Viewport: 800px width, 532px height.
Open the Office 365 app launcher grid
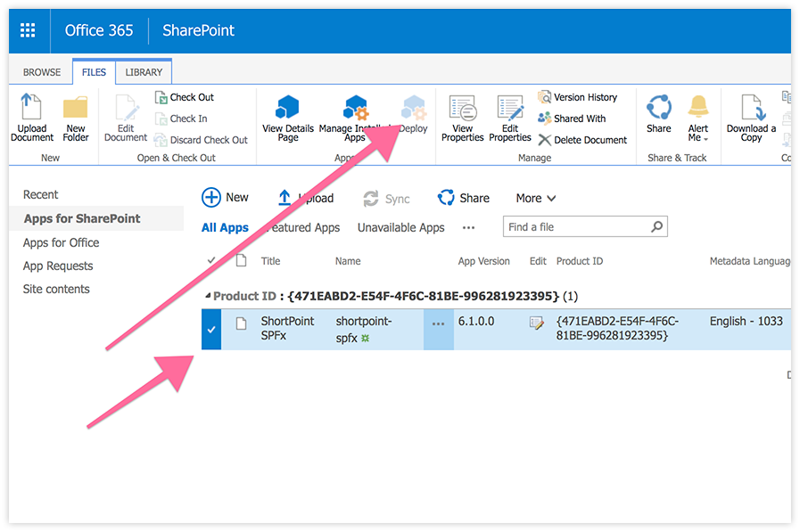[27, 29]
